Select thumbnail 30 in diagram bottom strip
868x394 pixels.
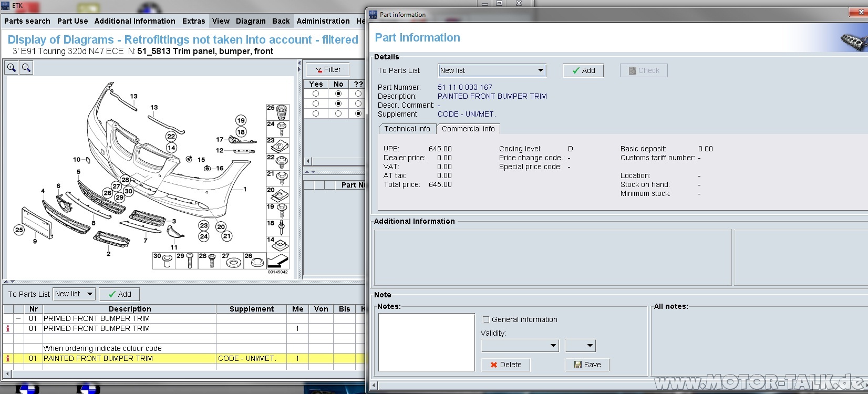tap(164, 261)
